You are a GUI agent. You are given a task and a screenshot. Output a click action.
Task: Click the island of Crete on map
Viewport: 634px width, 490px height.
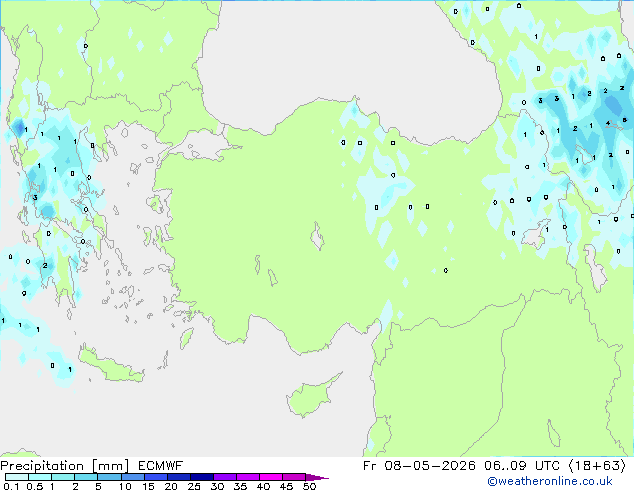110,365
